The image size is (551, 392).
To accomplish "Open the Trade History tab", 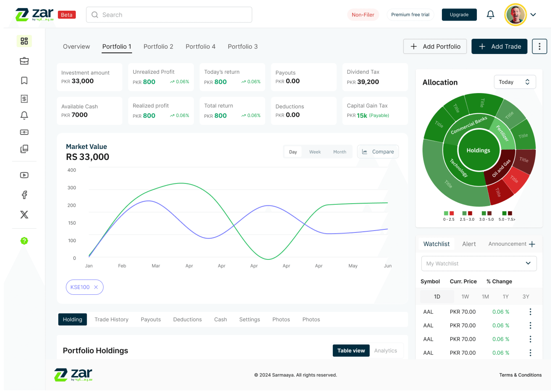I will [x=111, y=319].
